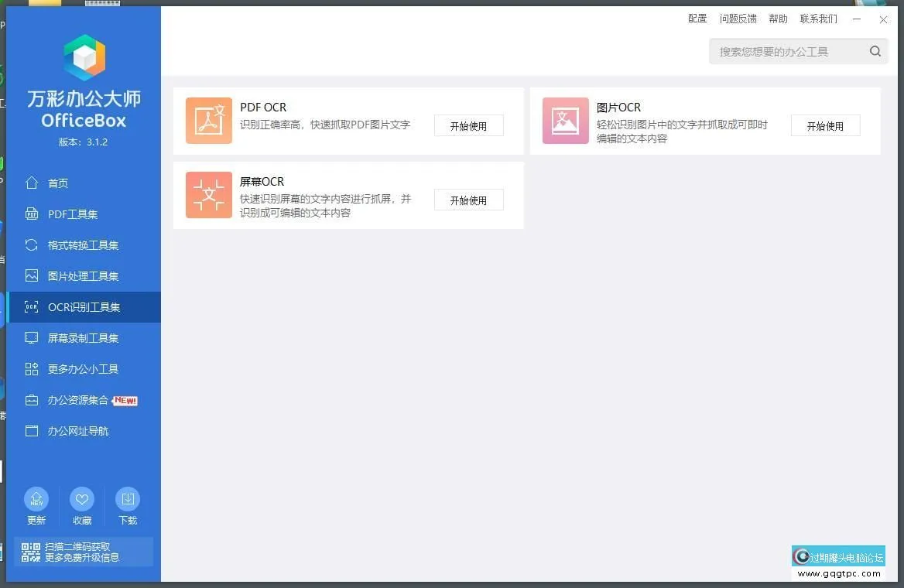The image size is (904, 588).
Task: Open the 配置 settings menu
Action: tap(697, 19)
